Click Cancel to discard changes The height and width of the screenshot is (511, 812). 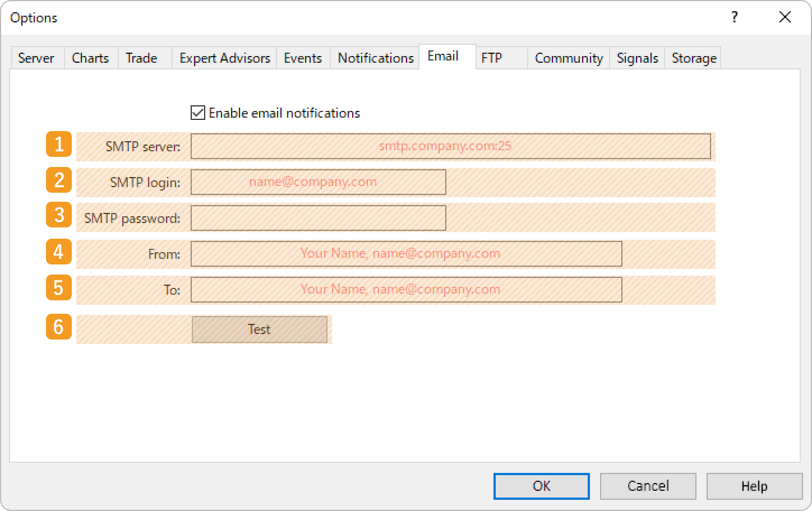648,486
